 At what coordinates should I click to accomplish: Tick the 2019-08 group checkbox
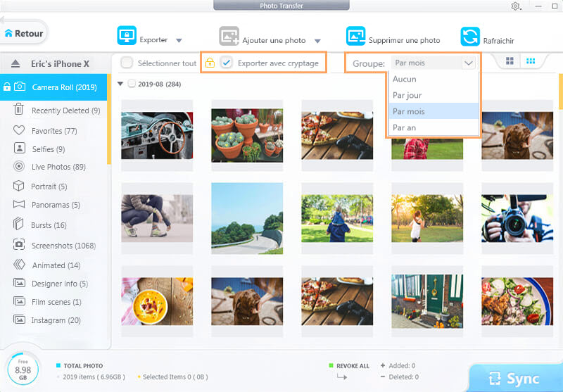(x=132, y=84)
